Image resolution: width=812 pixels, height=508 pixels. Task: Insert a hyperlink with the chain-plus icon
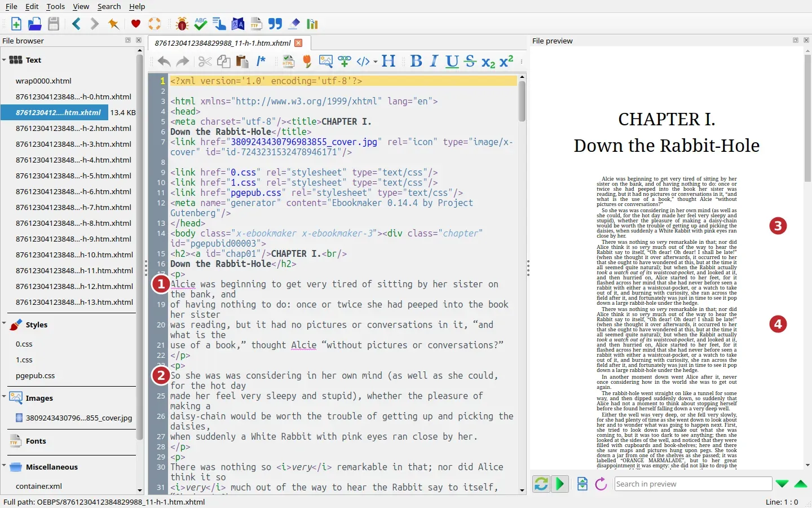pos(345,62)
